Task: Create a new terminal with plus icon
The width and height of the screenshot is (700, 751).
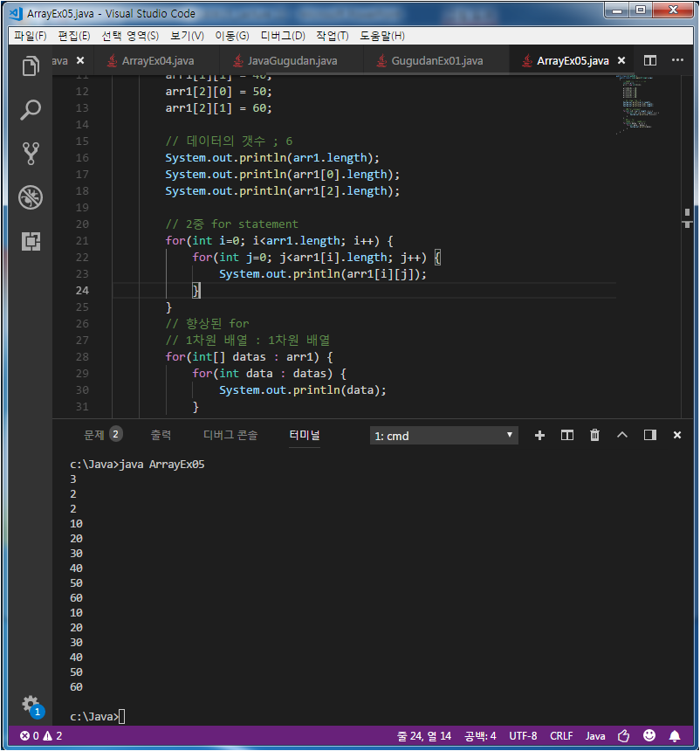Action: coord(539,436)
